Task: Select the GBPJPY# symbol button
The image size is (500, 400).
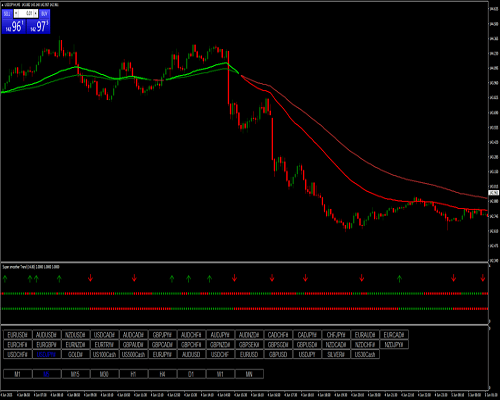Action: [162, 335]
